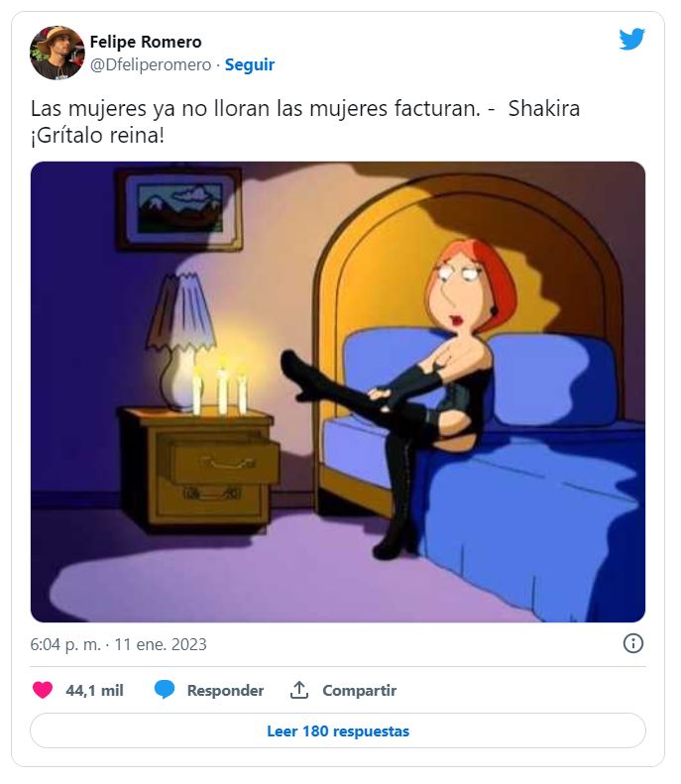
Task: Click the word Shakira in the tweet
Action: point(543,108)
